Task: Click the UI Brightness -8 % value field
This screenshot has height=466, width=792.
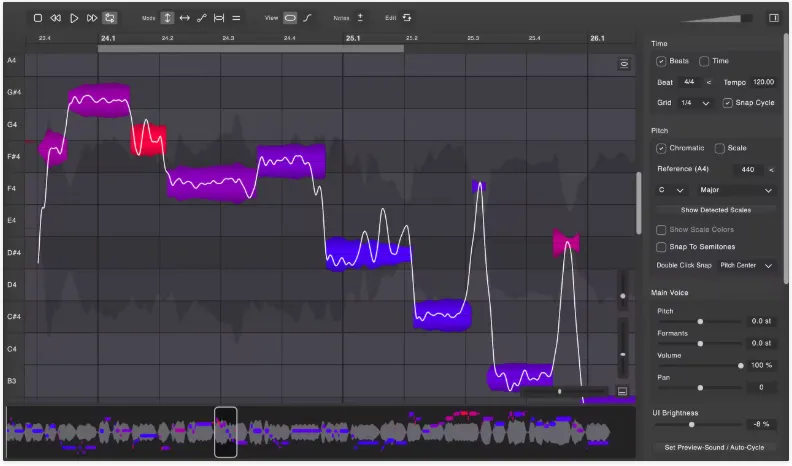Action: [761, 425]
